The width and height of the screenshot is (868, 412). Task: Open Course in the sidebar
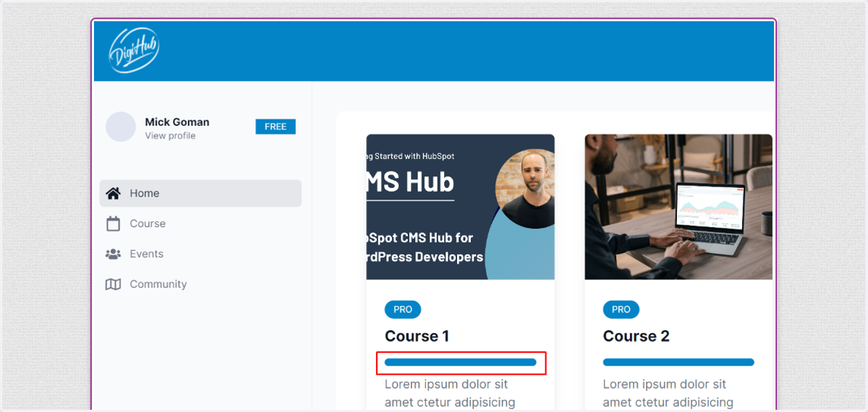click(x=200, y=223)
